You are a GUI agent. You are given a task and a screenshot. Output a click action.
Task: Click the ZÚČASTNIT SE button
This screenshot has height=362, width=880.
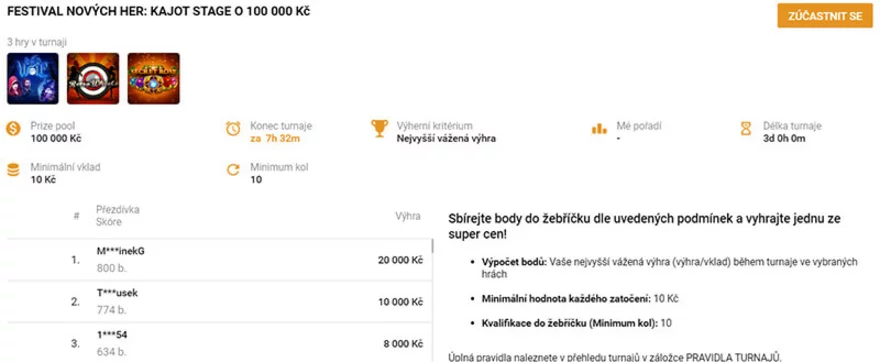[824, 16]
